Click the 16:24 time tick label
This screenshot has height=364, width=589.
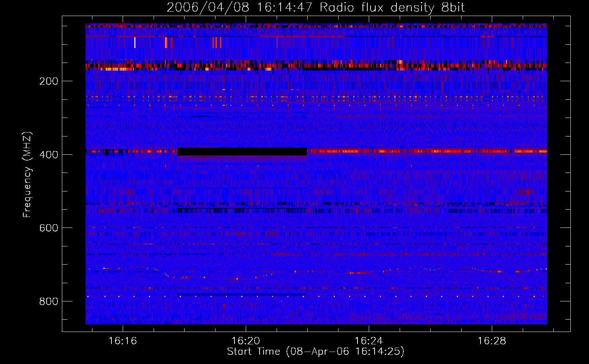point(369,341)
